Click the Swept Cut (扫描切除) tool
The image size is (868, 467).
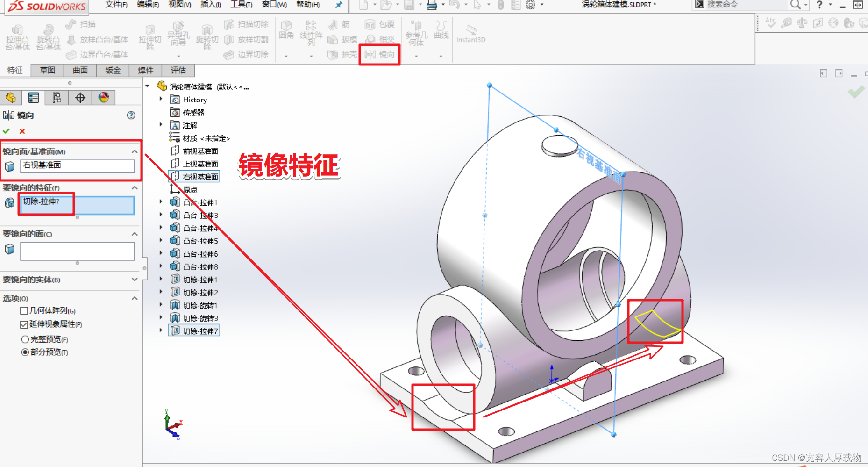coord(246,24)
